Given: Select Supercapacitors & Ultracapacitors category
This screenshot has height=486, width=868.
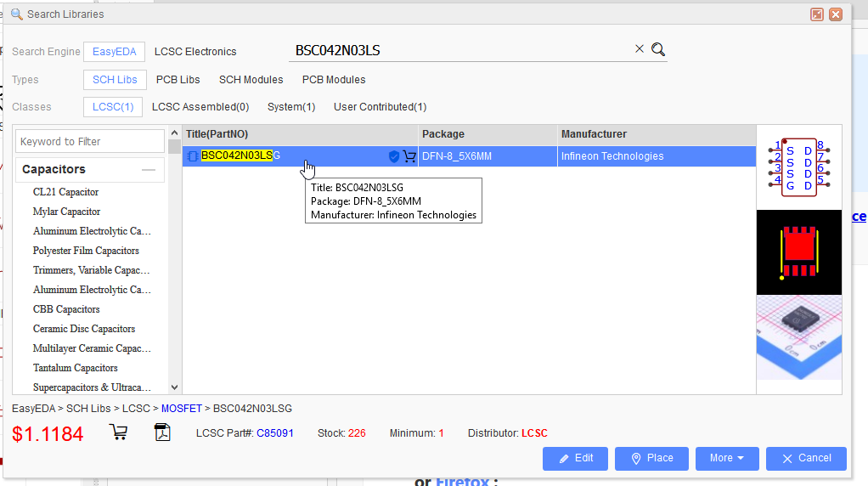Looking at the screenshot, I should pos(92,387).
